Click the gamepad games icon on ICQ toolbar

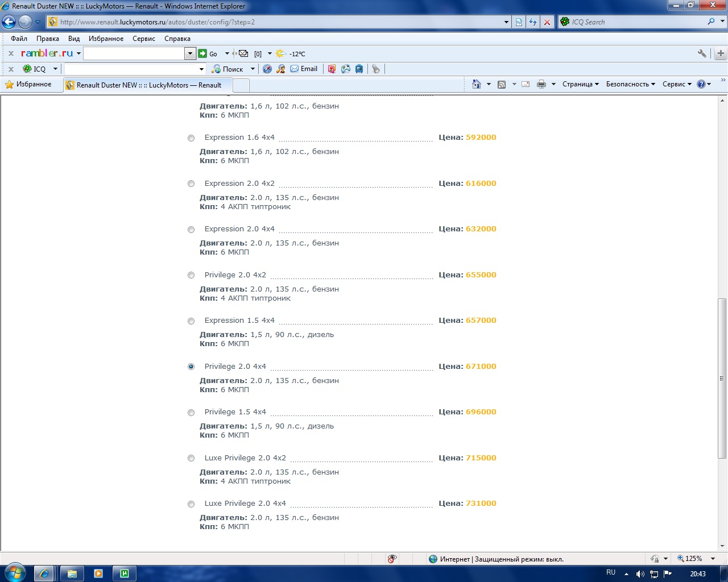(x=346, y=69)
